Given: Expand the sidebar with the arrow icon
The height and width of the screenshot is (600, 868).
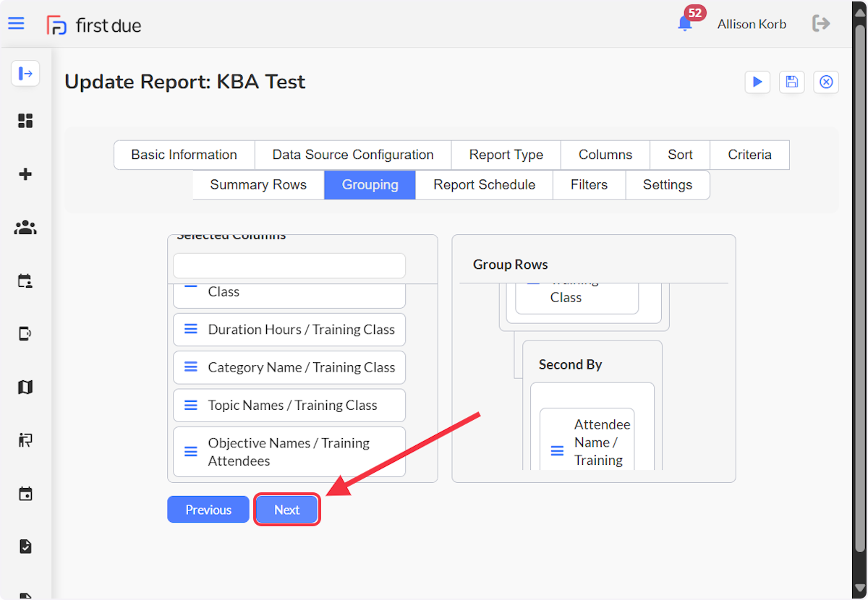Looking at the screenshot, I should pos(25,73).
